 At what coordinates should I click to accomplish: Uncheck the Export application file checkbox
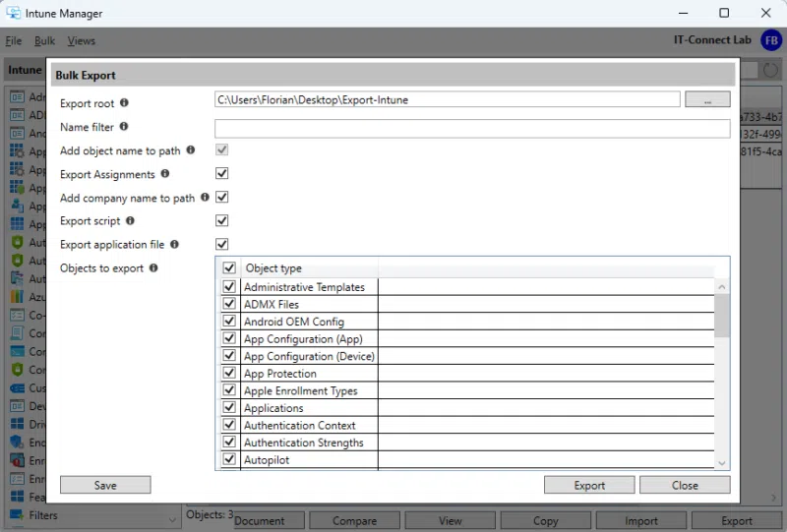[x=222, y=245]
